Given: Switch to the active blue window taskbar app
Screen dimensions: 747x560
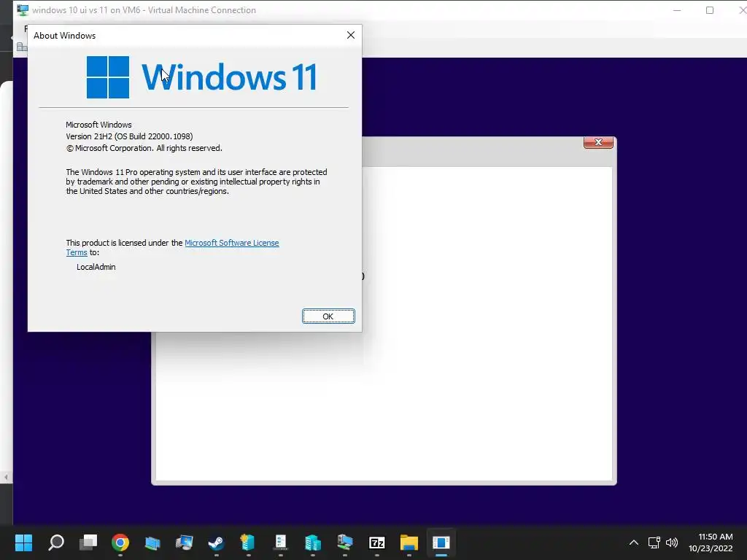Looking at the screenshot, I should (441, 542).
